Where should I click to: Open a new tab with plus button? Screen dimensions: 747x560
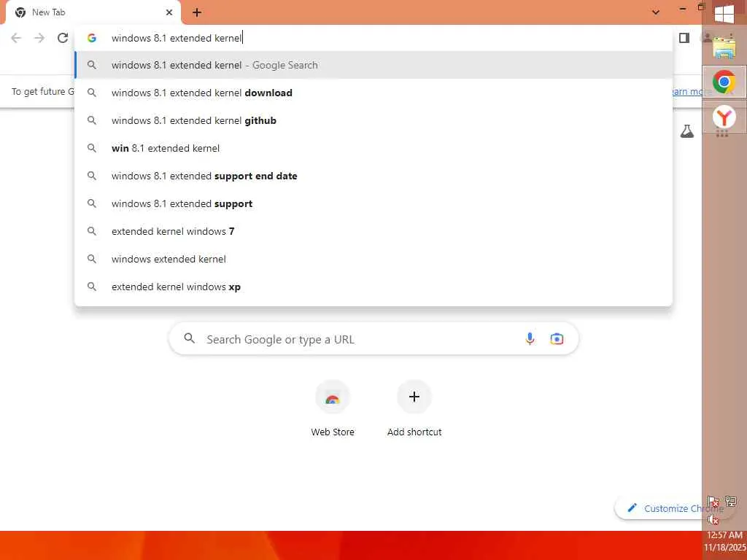click(x=197, y=13)
